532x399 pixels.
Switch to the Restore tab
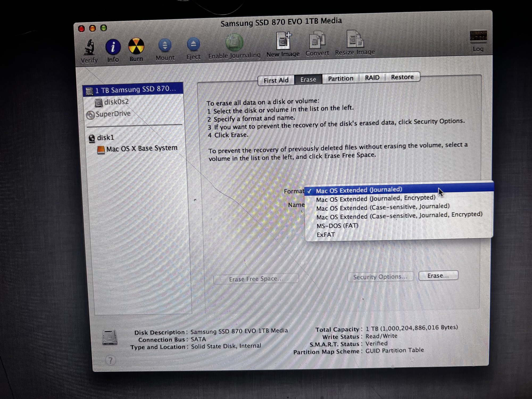(x=402, y=77)
